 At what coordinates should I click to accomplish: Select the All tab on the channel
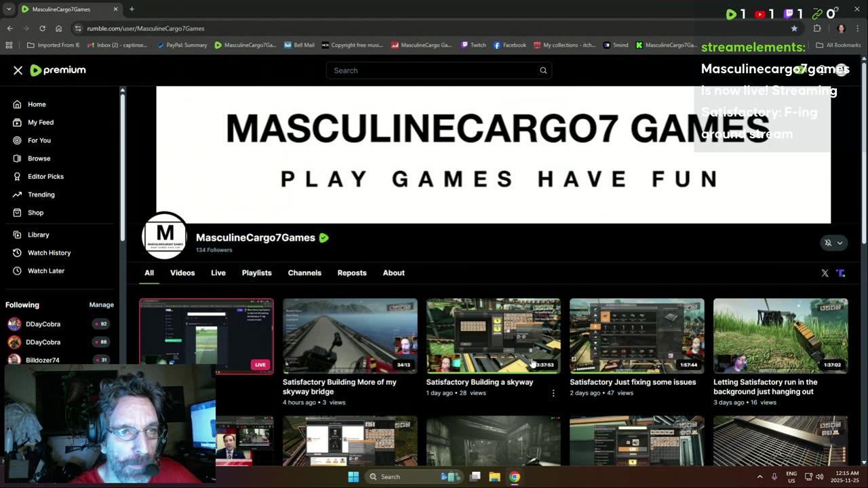149,273
